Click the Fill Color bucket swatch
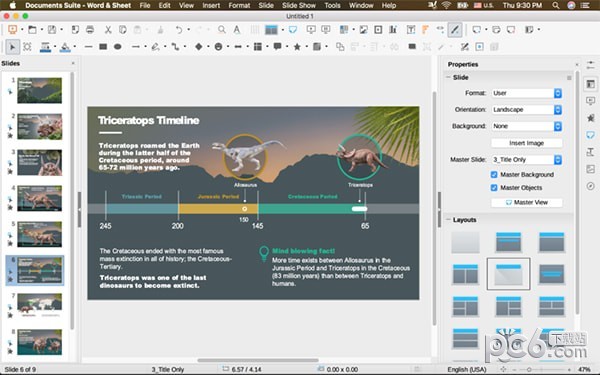Screen dimensions: 600x375 coord(65,47)
